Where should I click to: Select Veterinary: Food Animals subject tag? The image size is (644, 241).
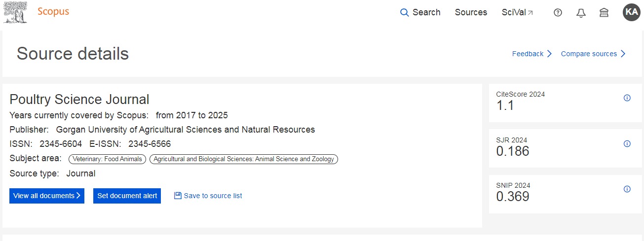click(x=107, y=159)
